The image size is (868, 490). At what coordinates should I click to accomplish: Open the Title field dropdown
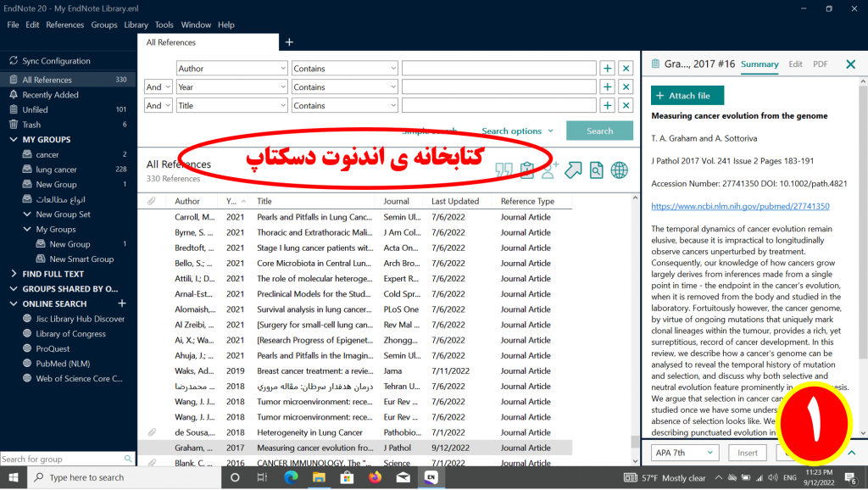(232, 106)
